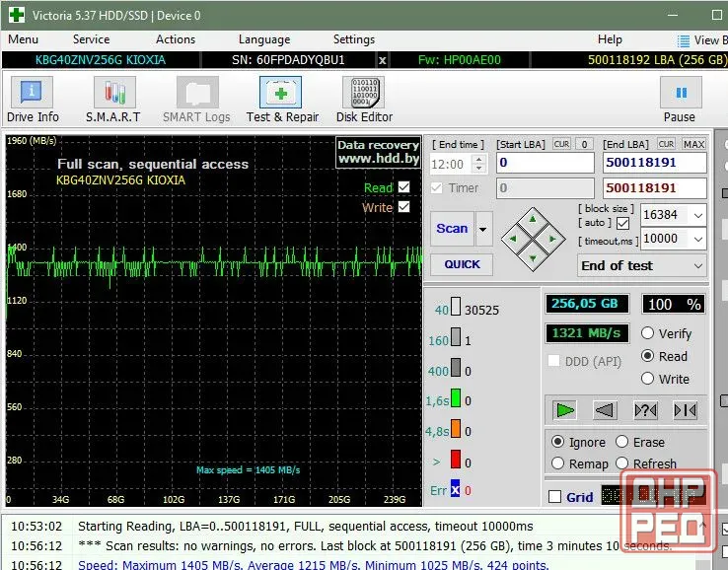This screenshot has width=728, height=570.
Task: Click the random seek ?| icon
Action: (645, 410)
